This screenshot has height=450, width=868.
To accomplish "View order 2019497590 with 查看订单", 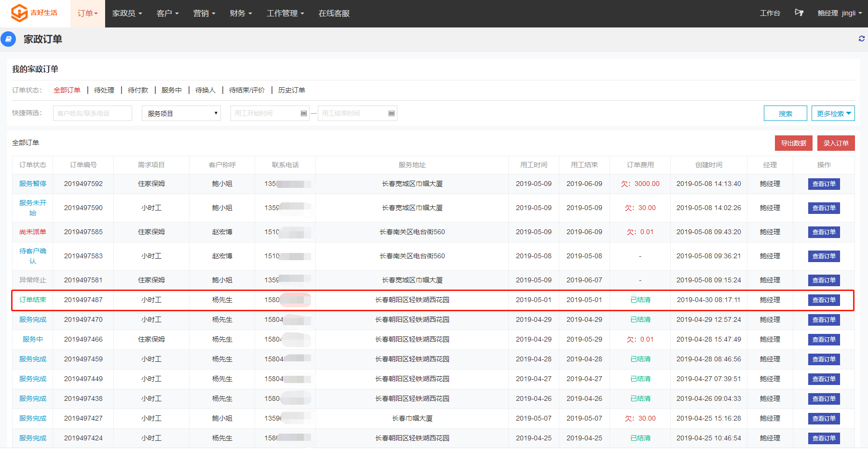I will click(x=824, y=208).
